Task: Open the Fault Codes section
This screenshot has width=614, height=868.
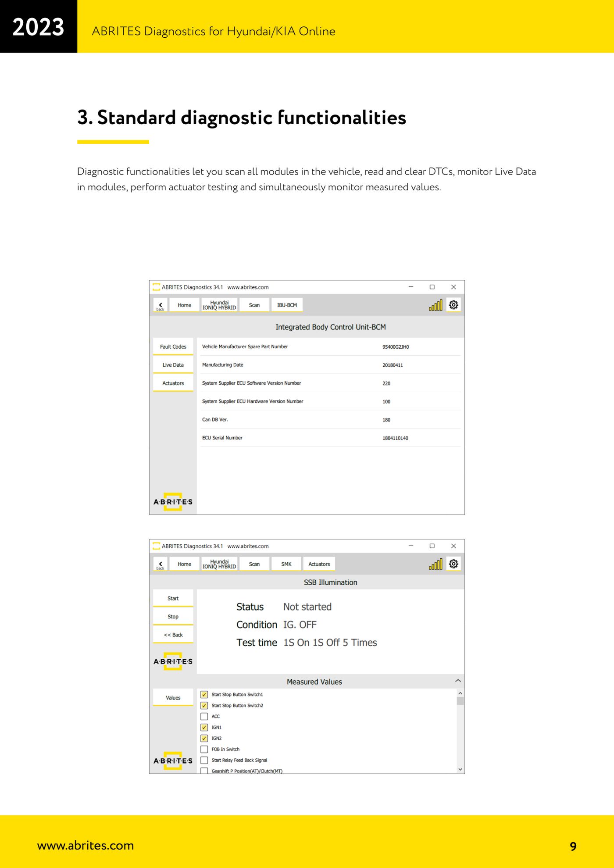Action: (173, 346)
